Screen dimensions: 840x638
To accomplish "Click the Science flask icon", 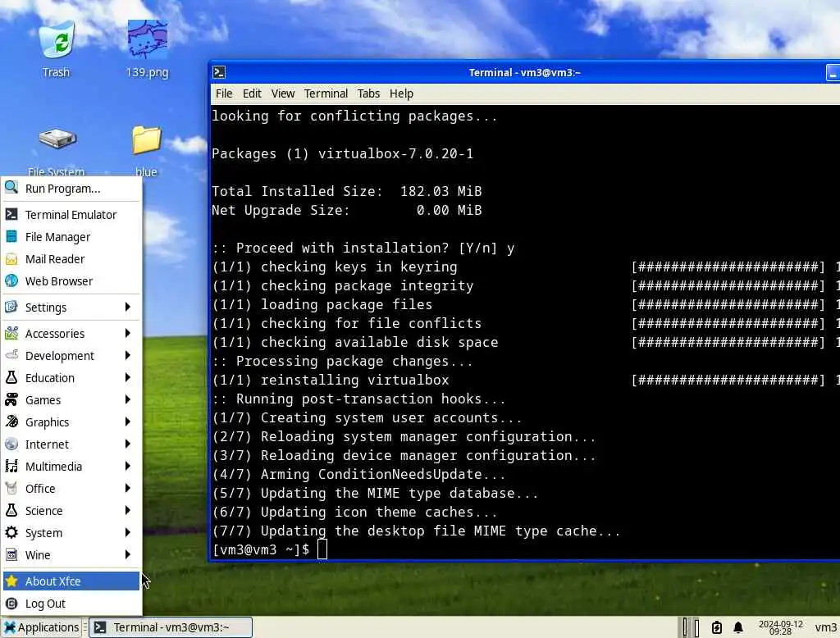I will (11, 511).
